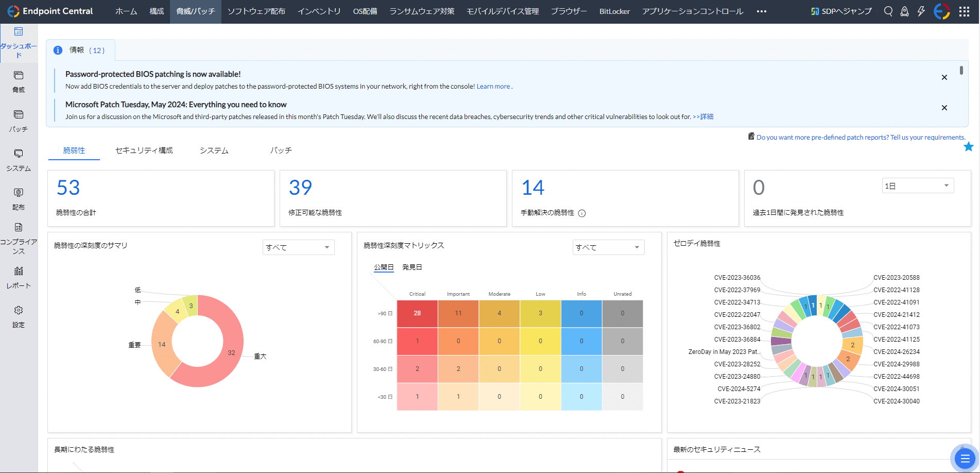Click the Learn more link
The image size is (980, 473).
493,87
